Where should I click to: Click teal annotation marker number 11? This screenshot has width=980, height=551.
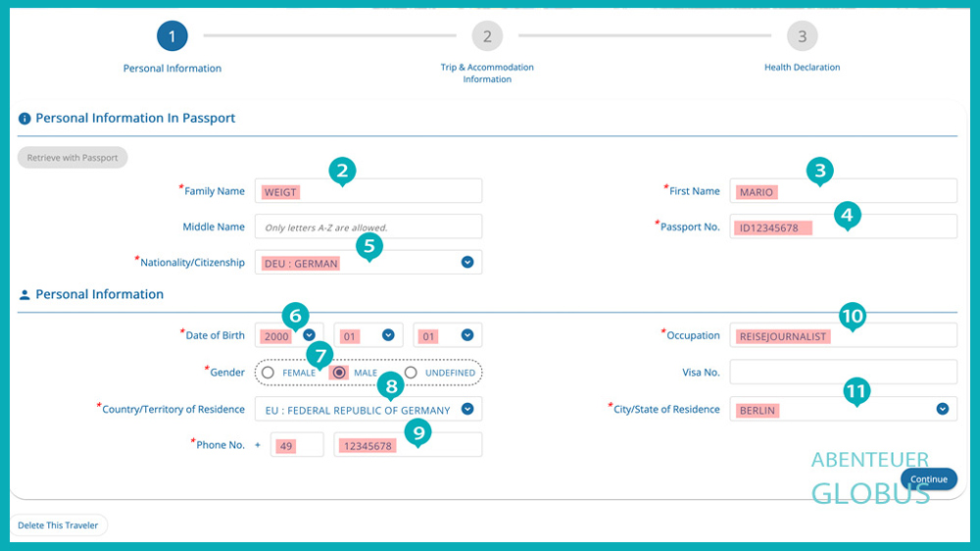click(857, 391)
